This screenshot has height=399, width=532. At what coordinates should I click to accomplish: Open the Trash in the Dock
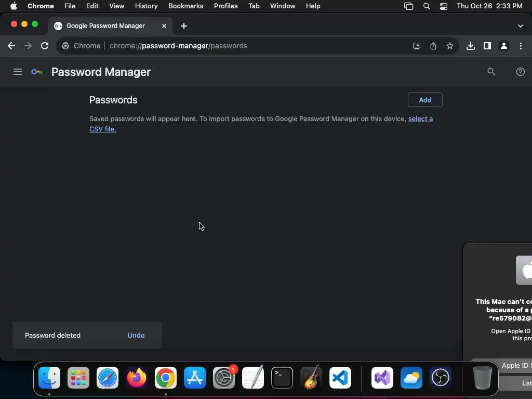482,377
